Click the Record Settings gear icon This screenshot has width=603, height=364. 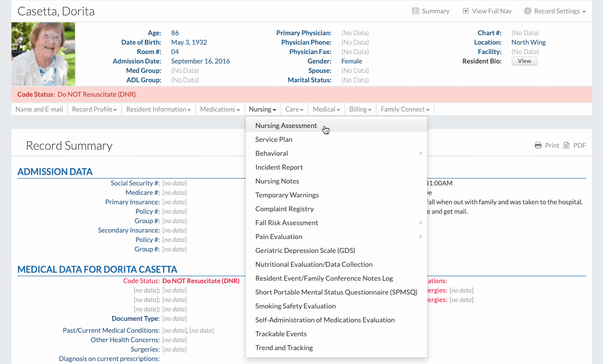[x=528, y=11]
